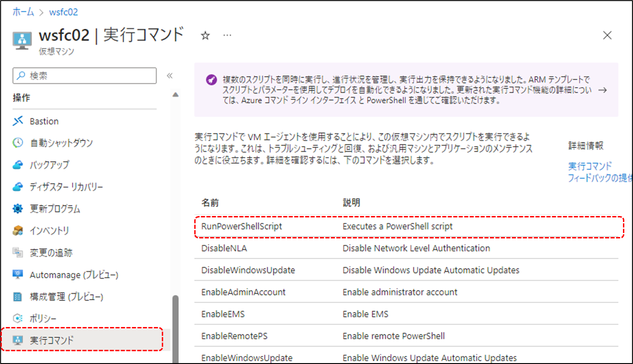The height and width of the screenshot is (364, 633).
Task: Focus the 検索 sidebar search box
Action: (x=85, y=76)
